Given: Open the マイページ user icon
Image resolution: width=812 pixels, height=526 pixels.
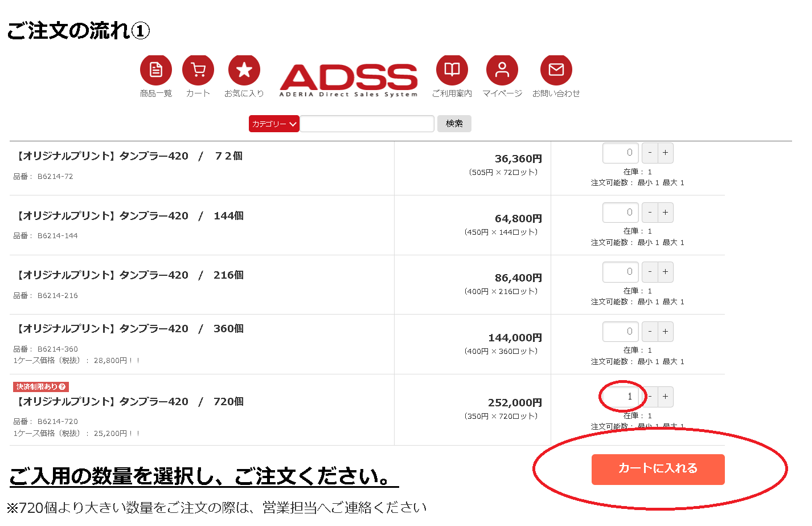Looking at the screenshot, I should pos(502,70).
